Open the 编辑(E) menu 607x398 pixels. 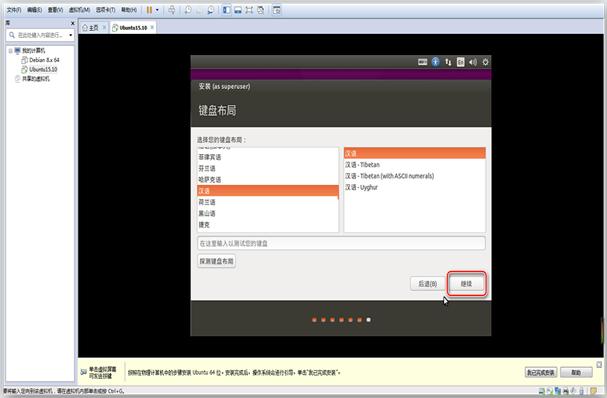click(34, 10)
